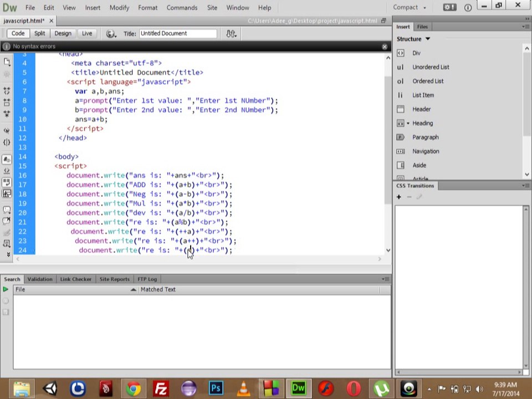Insert a List Item element

(x=423, y=95)
